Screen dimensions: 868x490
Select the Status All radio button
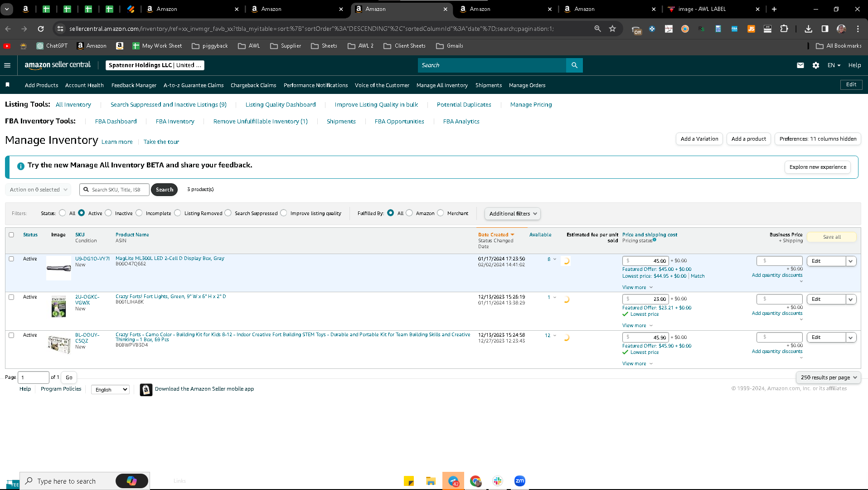63,213
